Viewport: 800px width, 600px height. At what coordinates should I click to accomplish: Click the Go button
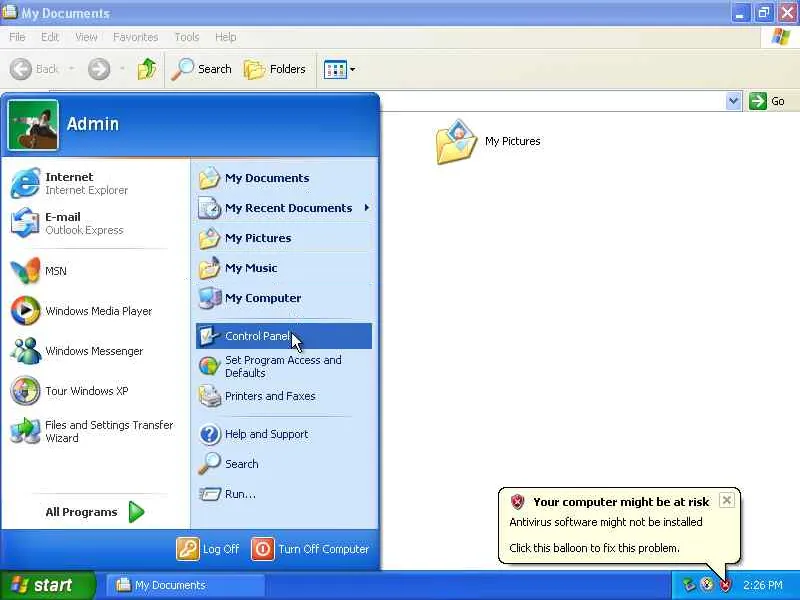click(x=767, y=101)
